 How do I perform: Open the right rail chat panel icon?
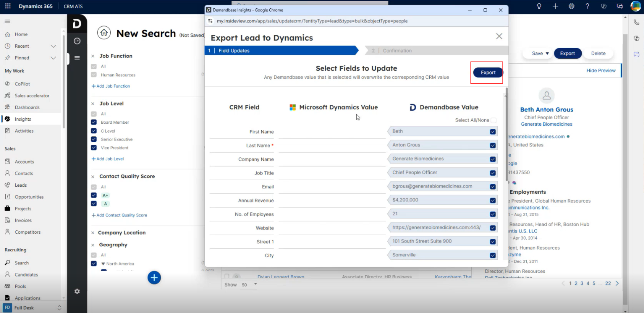coord(636,54)
